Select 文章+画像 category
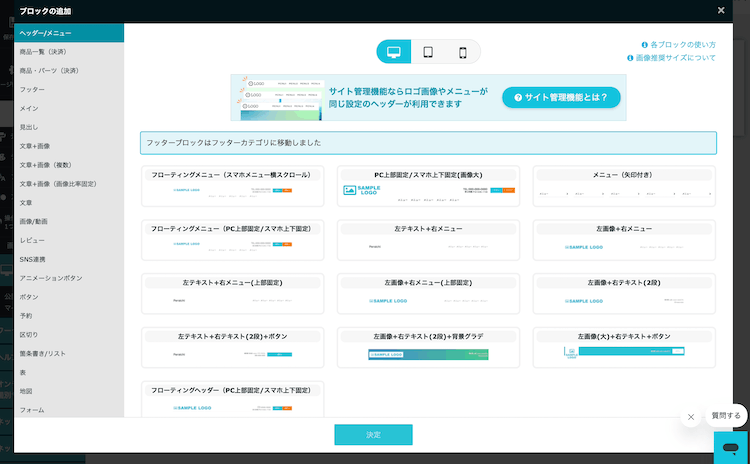 coord(69,146)
